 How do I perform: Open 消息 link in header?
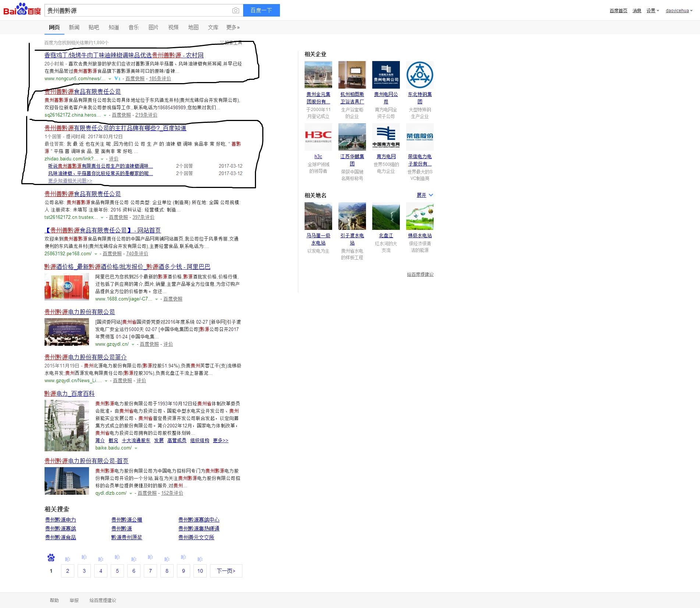click(637, 11)
